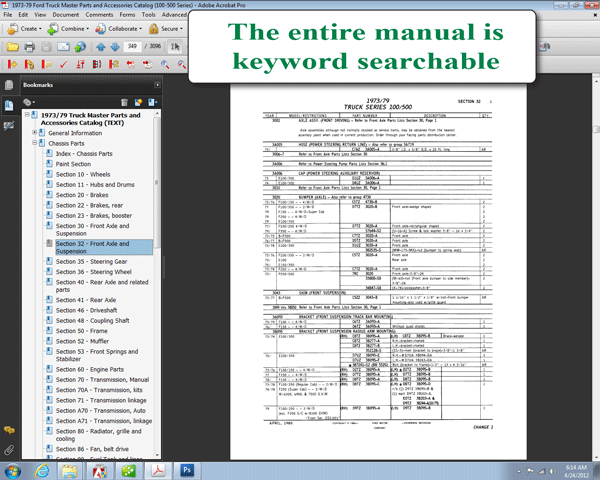Go to Section 46 - Driveshaft
Viewport: 600px width, 480px height.
pos(86,310)
